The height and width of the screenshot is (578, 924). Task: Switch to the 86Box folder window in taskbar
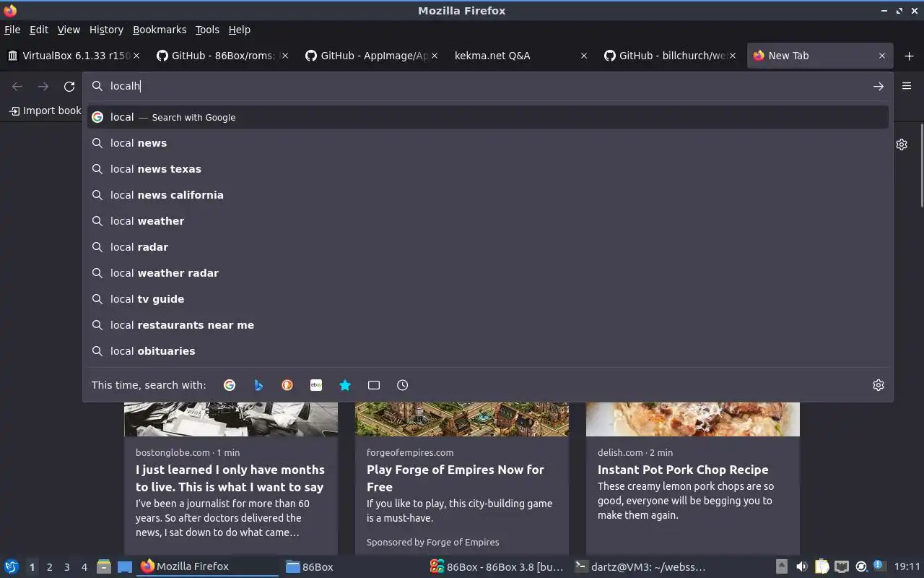[352, 566]
